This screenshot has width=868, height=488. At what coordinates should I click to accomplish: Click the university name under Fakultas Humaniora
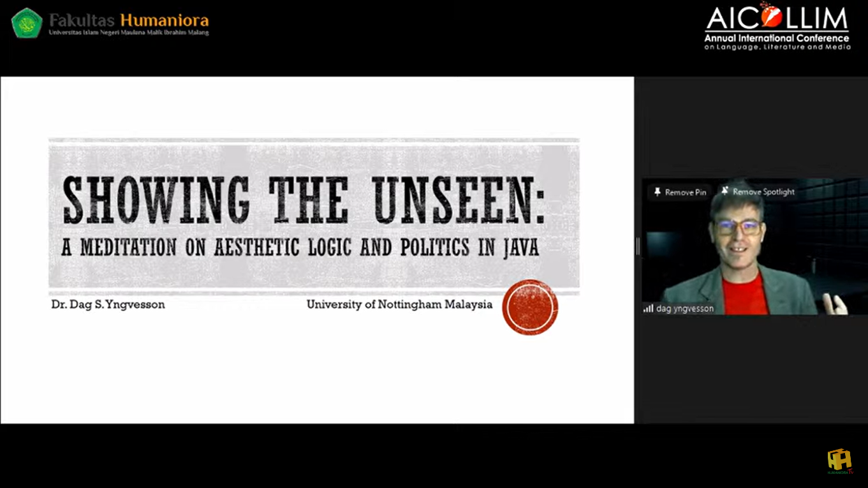tap(129, 33)
